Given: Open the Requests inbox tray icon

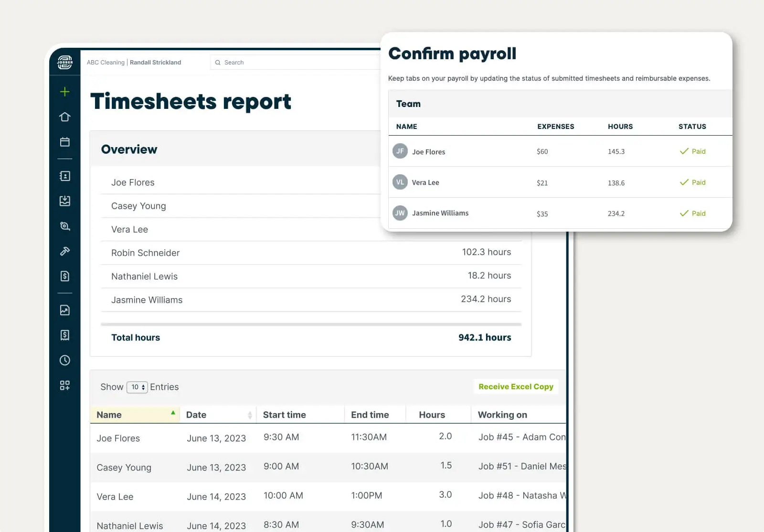Looking at the screenshot, I should 65,201.
